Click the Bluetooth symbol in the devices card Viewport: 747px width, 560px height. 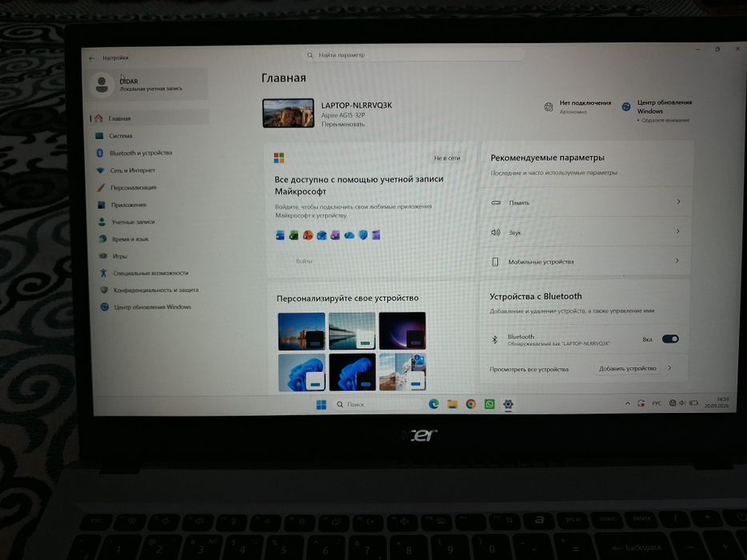coord(495,339)
